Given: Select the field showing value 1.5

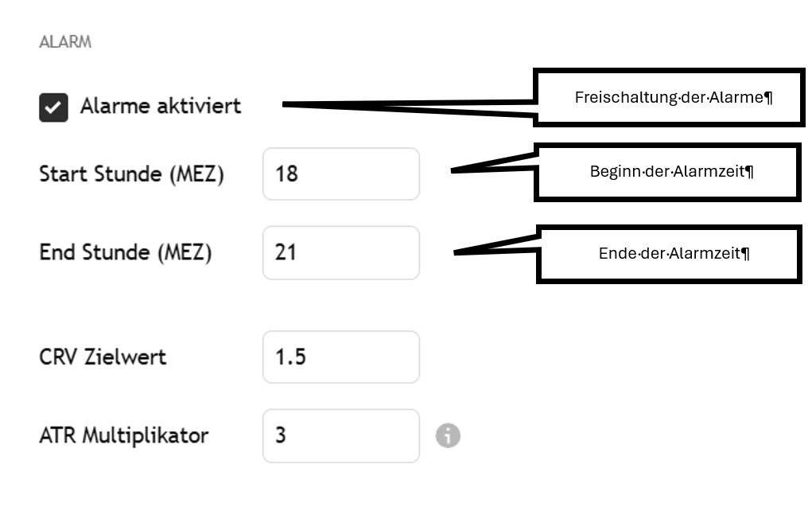Looking at the screenshot, I should pos(340,357).
